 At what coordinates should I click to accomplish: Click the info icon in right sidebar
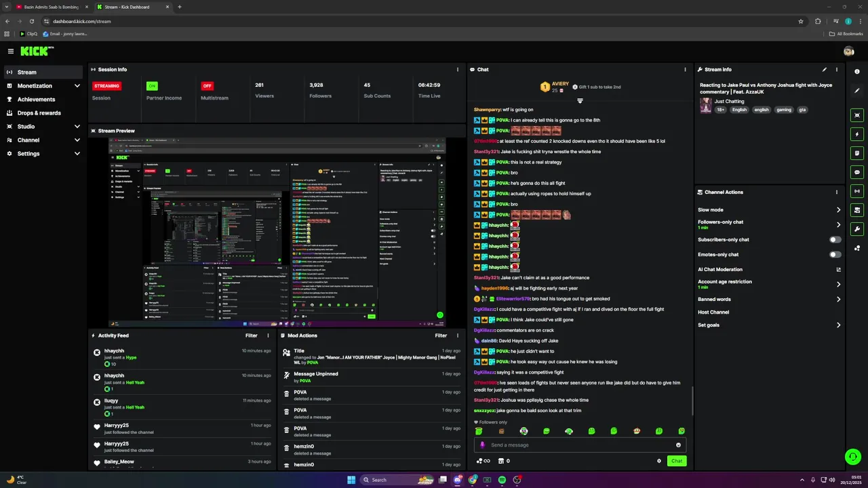pyautogui.click(x=857, y=71)
